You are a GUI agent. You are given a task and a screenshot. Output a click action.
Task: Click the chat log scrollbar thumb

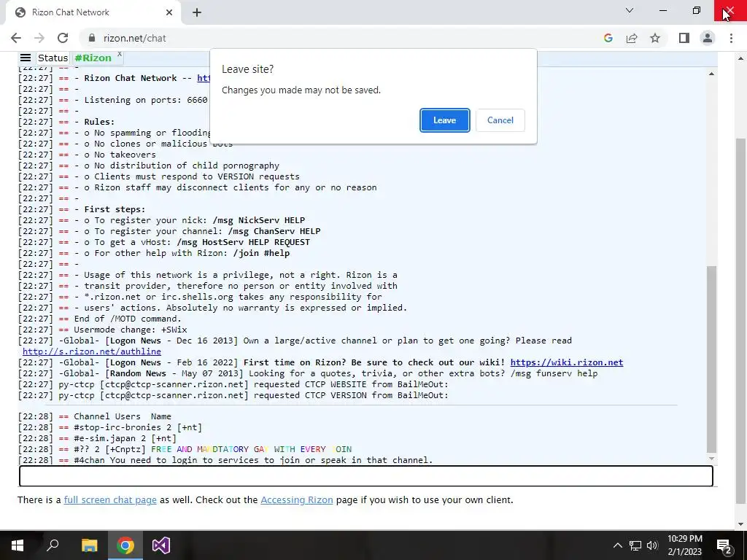tap(711, 359)
